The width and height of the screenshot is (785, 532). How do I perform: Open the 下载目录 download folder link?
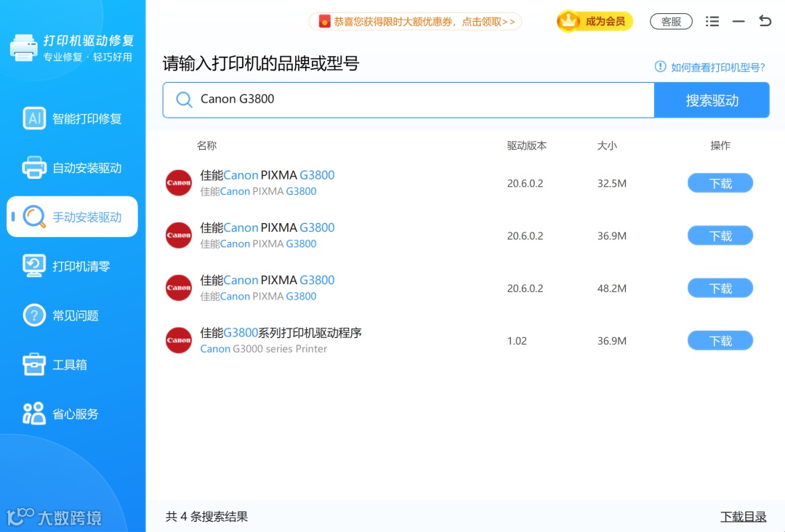tap(743, 517)
